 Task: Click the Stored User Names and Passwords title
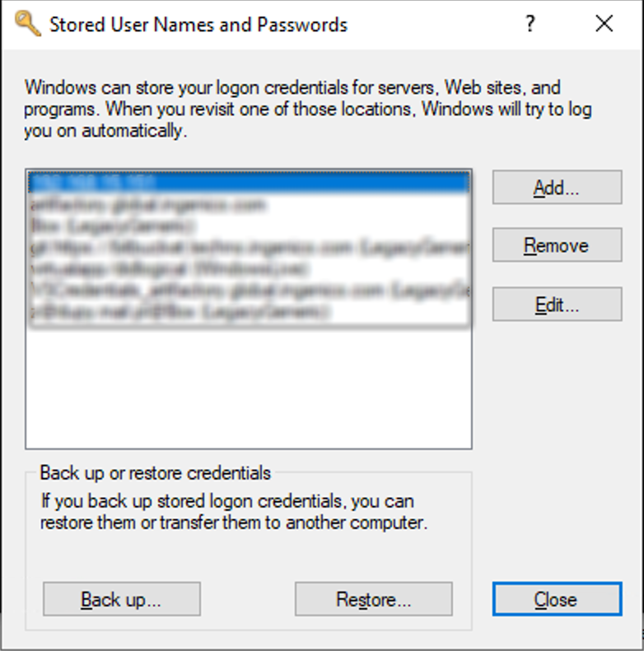pos(198,25)
